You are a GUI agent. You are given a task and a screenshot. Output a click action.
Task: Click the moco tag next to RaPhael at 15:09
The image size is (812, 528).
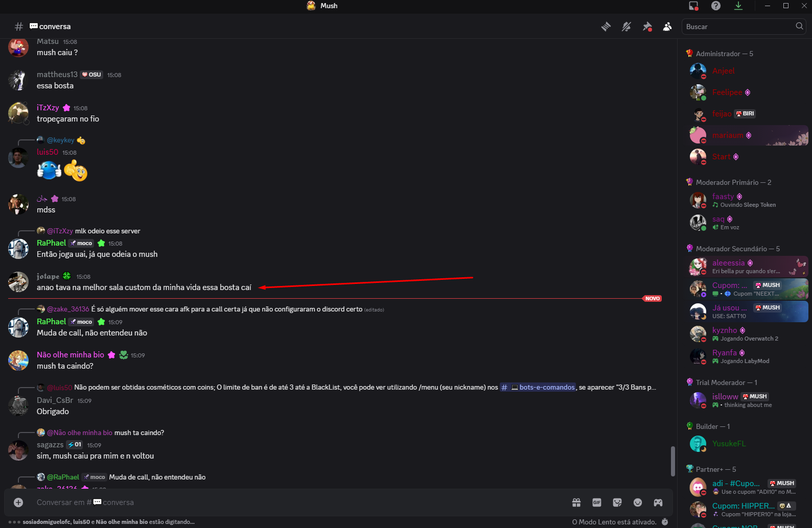(x=81, y=322)
